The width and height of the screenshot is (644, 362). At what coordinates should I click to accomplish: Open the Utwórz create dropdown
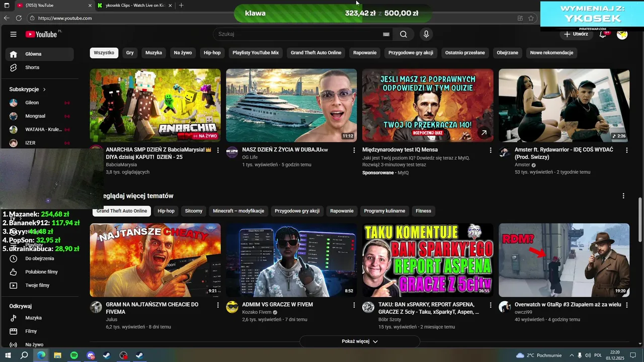point(576,34)
